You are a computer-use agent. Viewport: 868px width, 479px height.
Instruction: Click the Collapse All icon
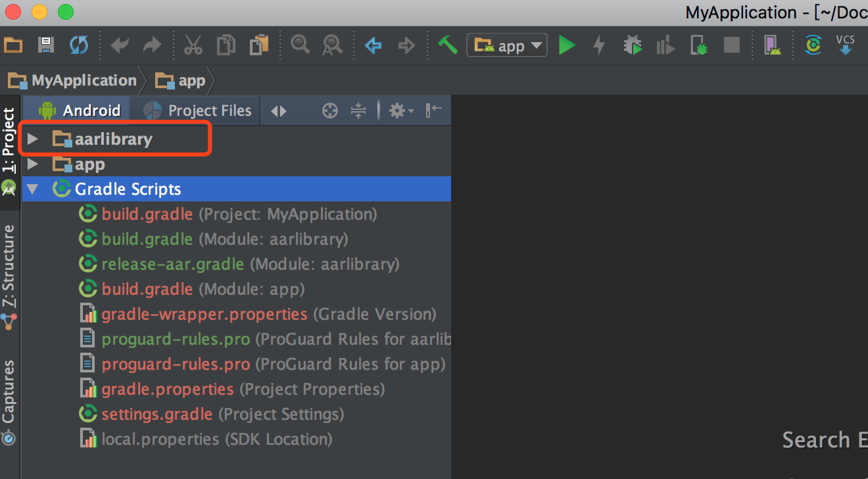click(x=358, y=111)
